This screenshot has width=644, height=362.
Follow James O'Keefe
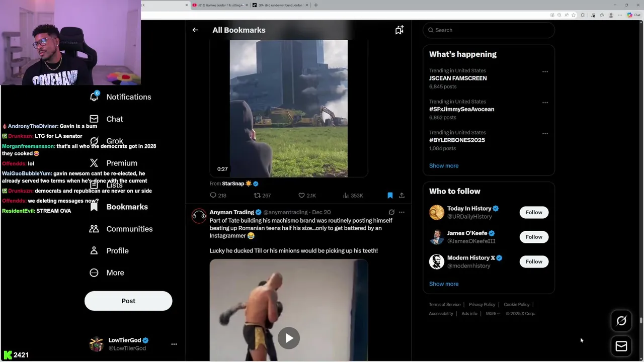(x=534, y=237)
